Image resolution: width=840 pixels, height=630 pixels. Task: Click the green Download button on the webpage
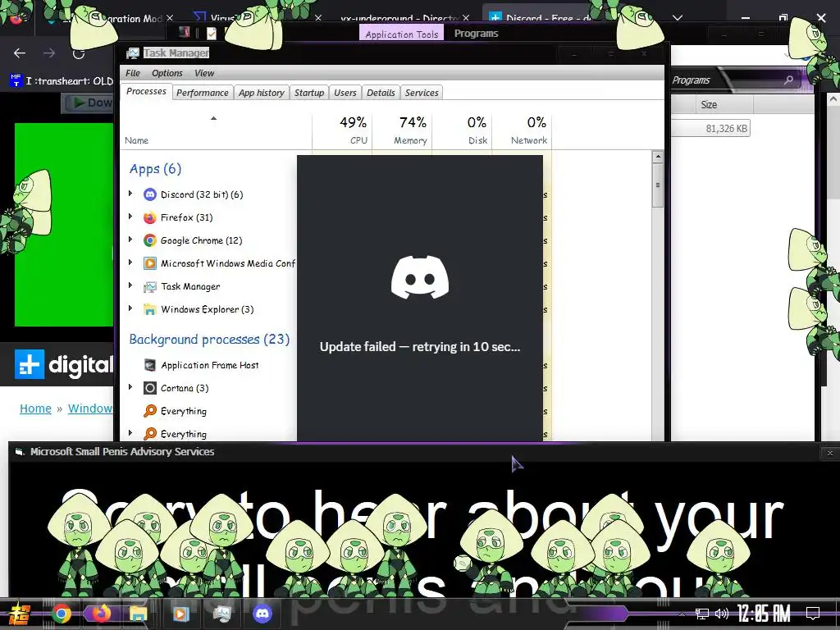(89, 103)
